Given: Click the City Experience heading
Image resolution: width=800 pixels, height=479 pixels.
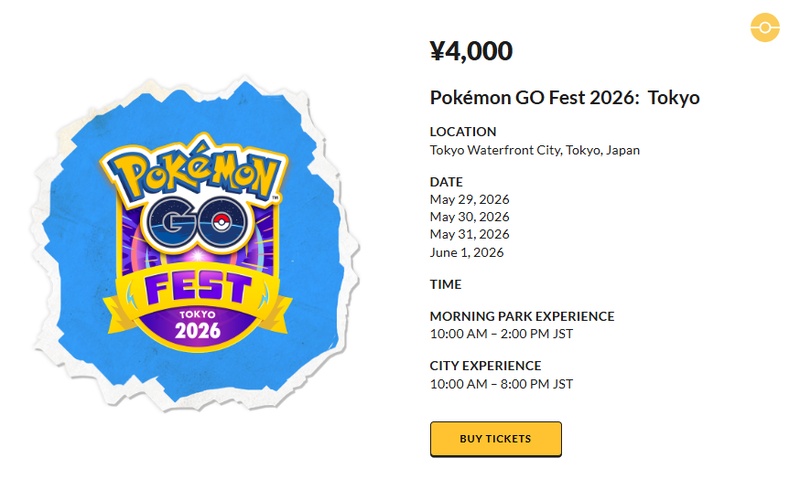Looking at the screenshot, I should coord(486,366).
